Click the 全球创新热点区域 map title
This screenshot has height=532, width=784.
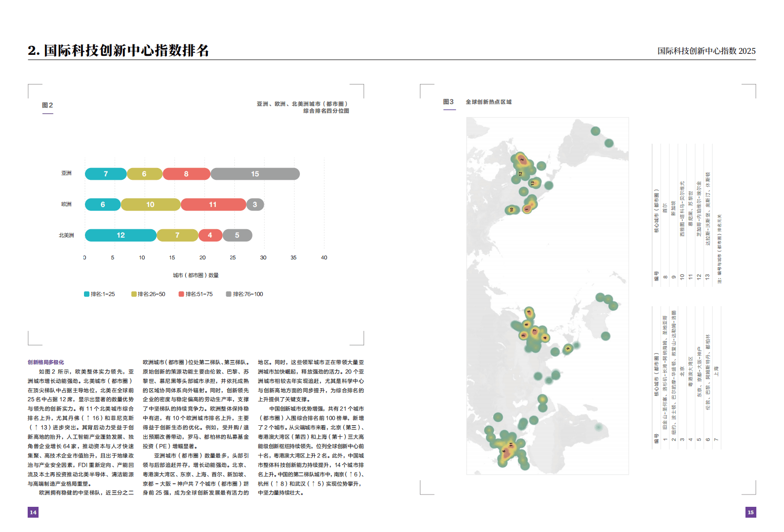pos(489,102)
